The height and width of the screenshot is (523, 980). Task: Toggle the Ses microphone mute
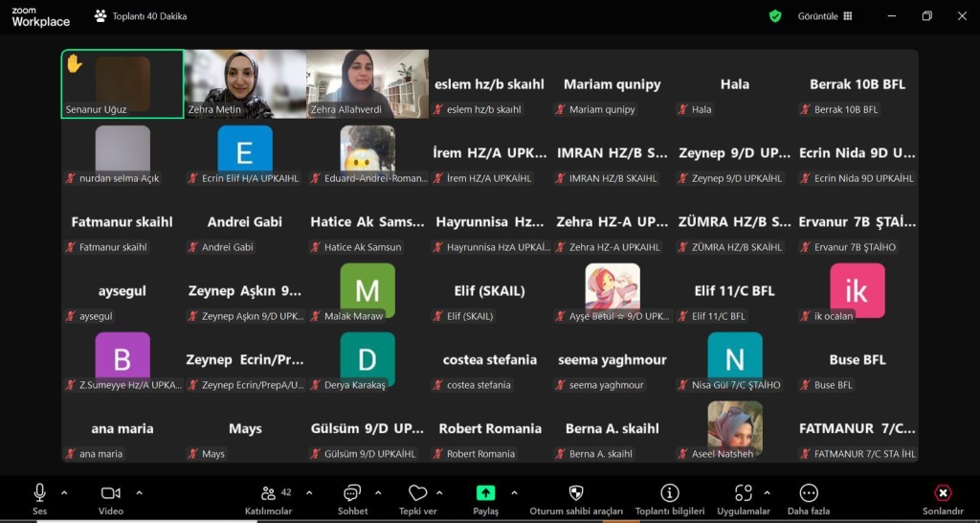pos(39,493)
